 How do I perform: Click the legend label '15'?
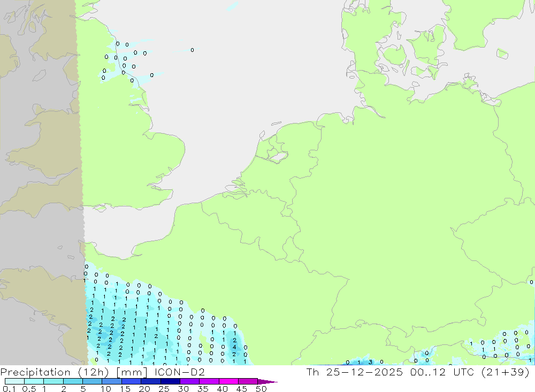(x=125, y=389)
